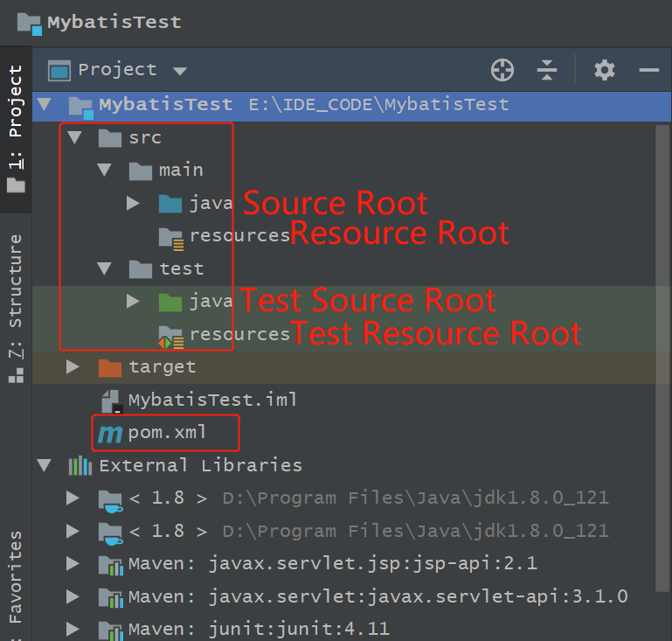Select the javax.servlet-api:3.1.0 Maven library
Viewport: 672px width, 641px height.
tap(378, 596)
